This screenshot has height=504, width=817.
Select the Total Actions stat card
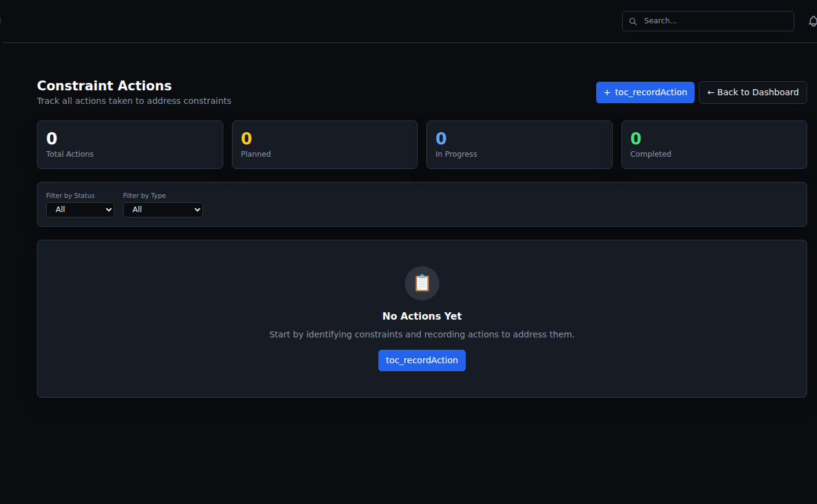click(130, 144)
